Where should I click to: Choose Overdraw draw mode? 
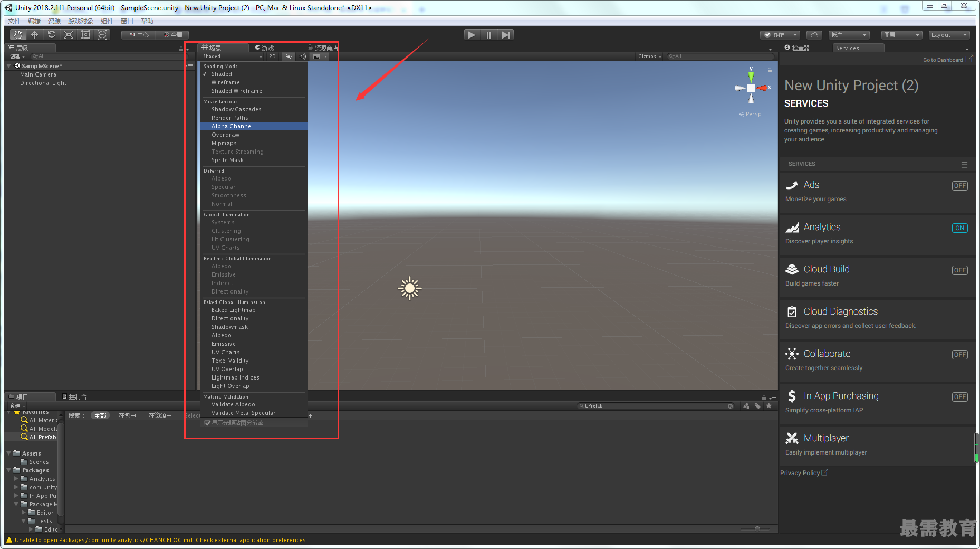(x=254, y=135)
